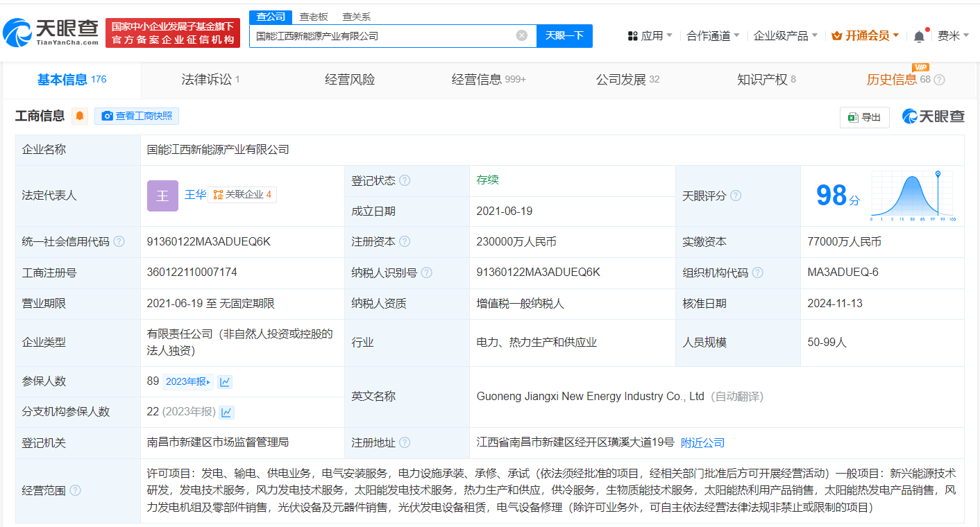Screen dimensions: 980x527
Task: Click the info icon beside 经营范围
Action: click(x=75, y=490)
